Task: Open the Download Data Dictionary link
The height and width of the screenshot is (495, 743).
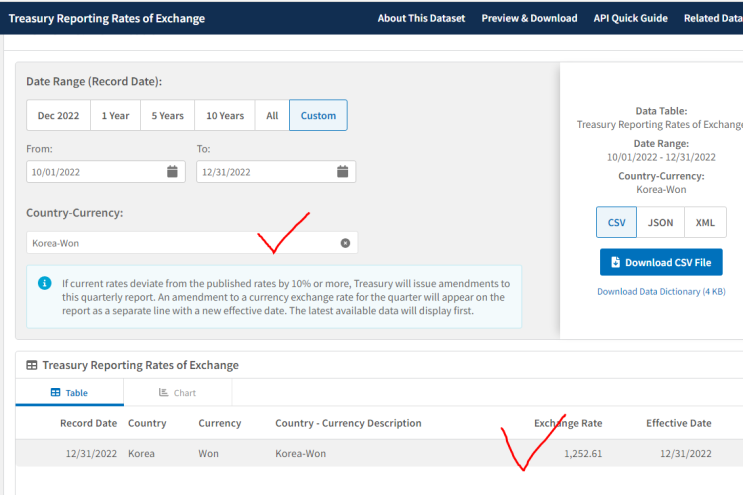Action: click(661, 292)
